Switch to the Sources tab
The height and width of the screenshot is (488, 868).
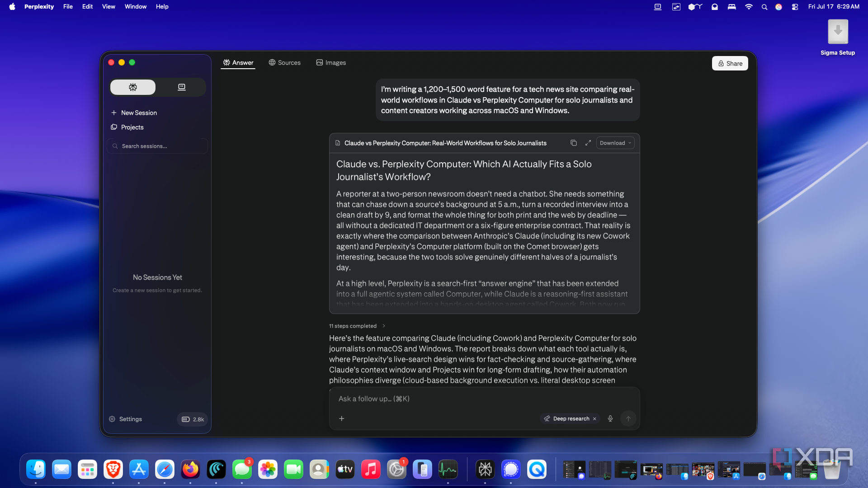point(284,62)
